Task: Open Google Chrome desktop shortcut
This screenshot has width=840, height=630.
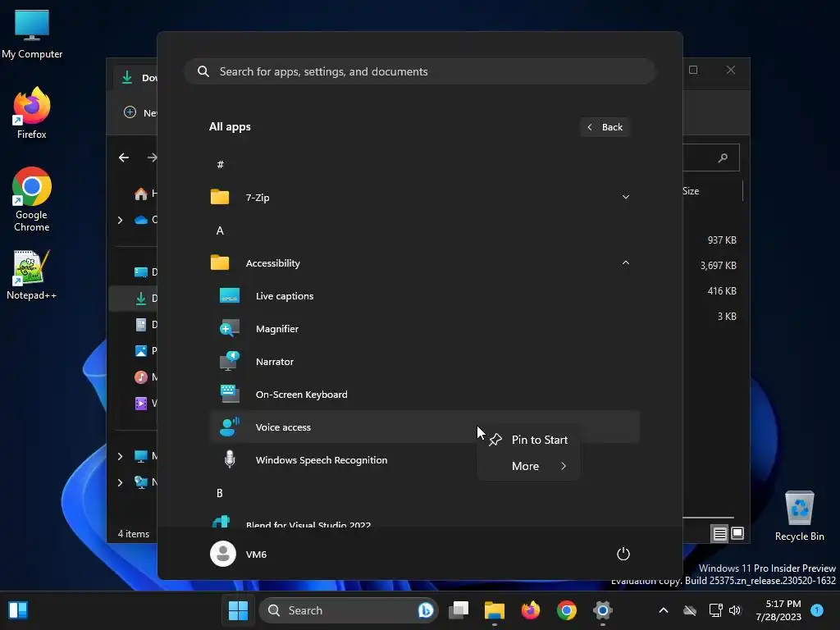Action: [32, 199]
